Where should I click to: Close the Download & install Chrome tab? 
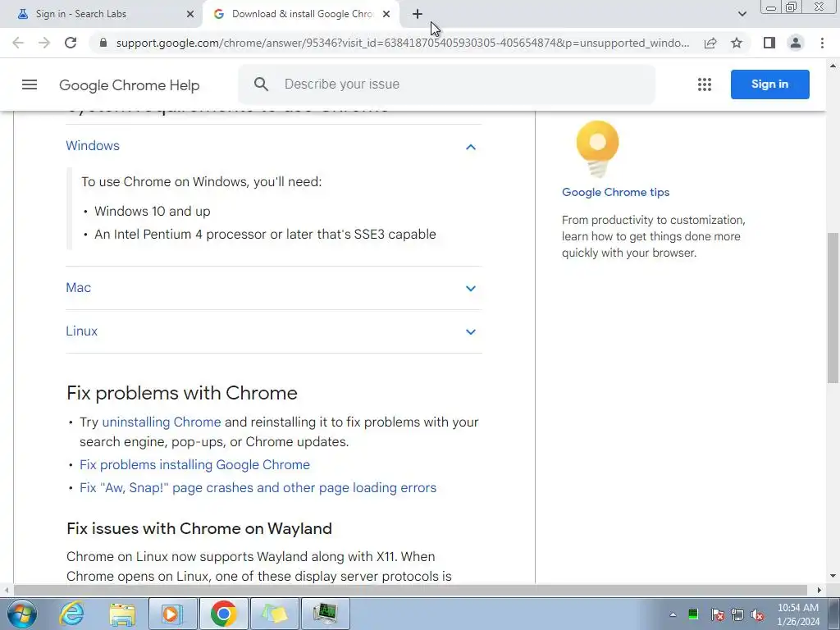[x=386, y=14]
